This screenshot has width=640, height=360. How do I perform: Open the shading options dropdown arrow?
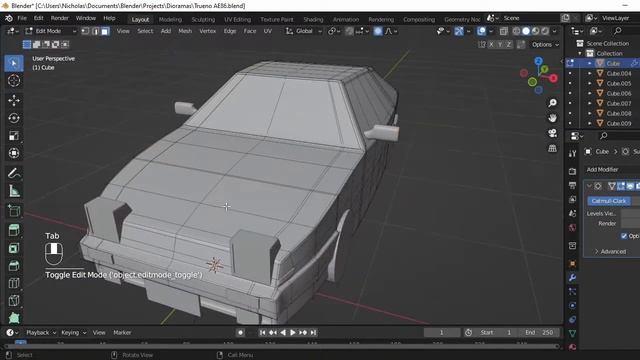[x=554, y=31]
